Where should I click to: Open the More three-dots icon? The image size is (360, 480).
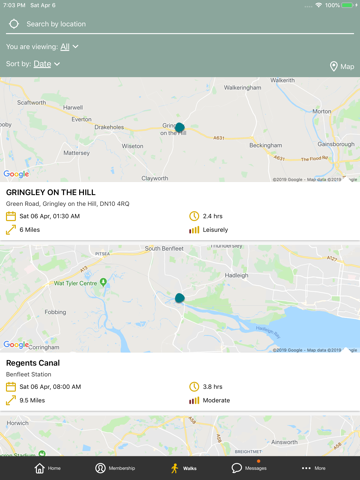click(x=306, y=468)
